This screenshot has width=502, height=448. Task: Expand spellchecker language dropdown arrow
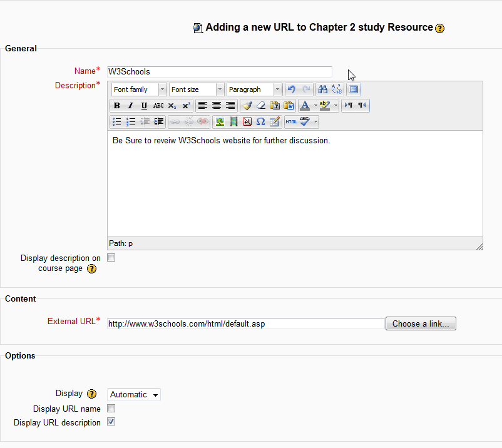(x=315, y=122)
